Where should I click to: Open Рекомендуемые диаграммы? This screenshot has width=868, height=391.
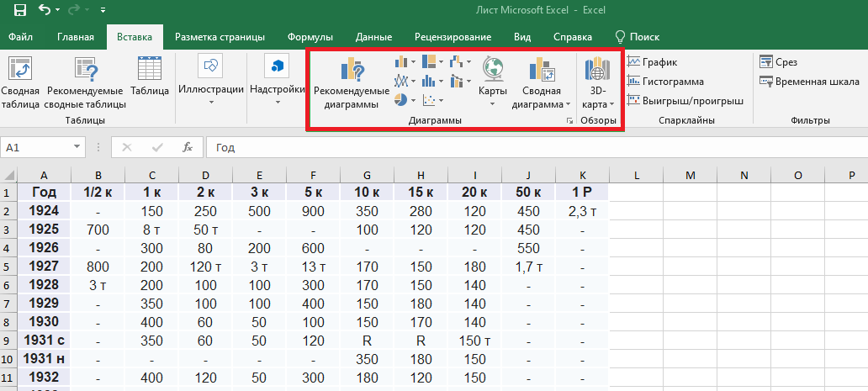(352, 83)
